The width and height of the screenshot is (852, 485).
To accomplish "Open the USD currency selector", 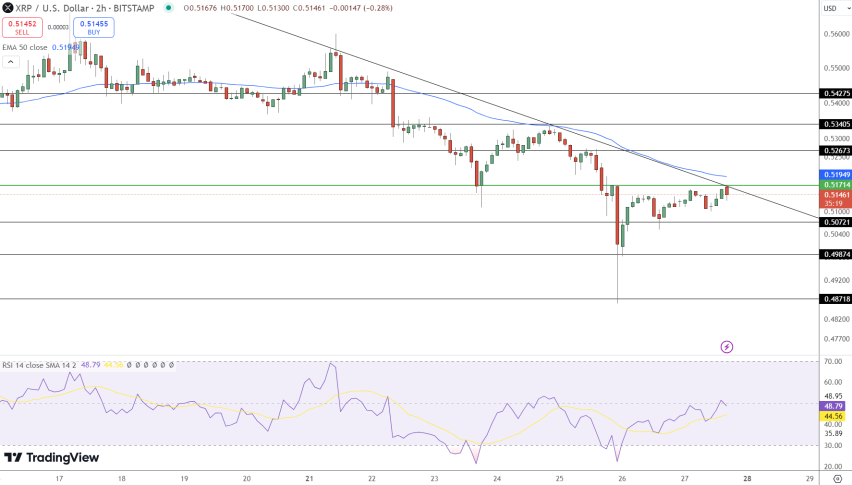I will 829,8.
